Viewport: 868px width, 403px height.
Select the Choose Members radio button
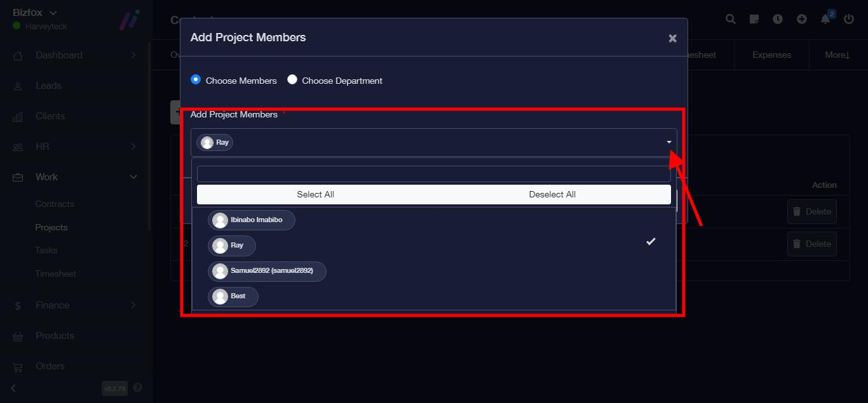point(196,80)
